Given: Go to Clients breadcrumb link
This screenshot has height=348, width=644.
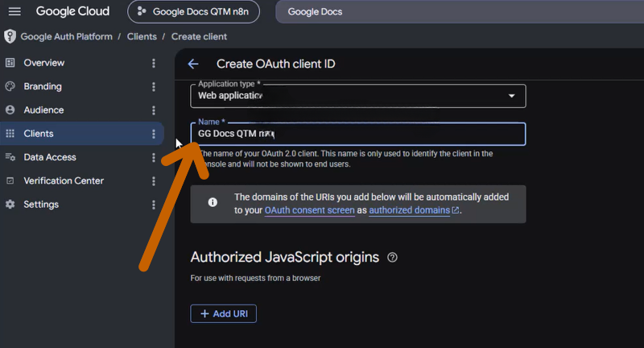Looking at the screenshot, I should [142, 36].
